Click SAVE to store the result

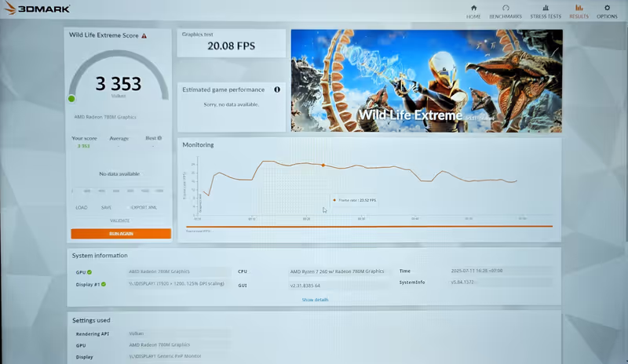point(106,208)
